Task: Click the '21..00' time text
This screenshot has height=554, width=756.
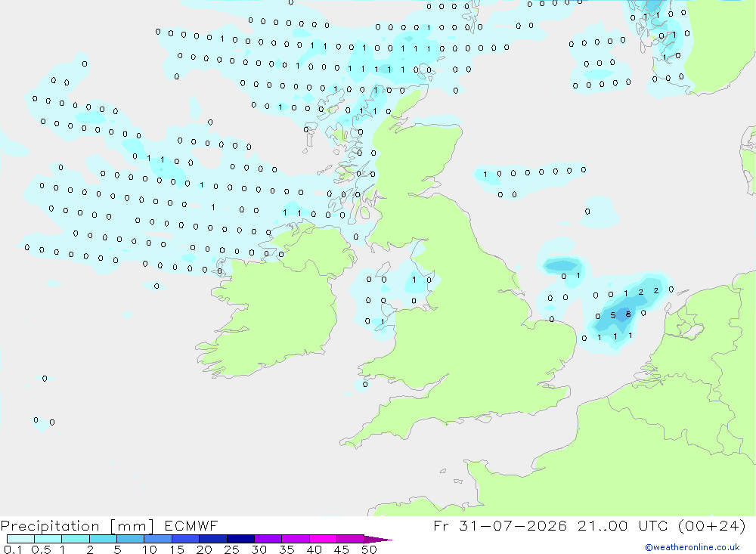Action: click(603, 525)
